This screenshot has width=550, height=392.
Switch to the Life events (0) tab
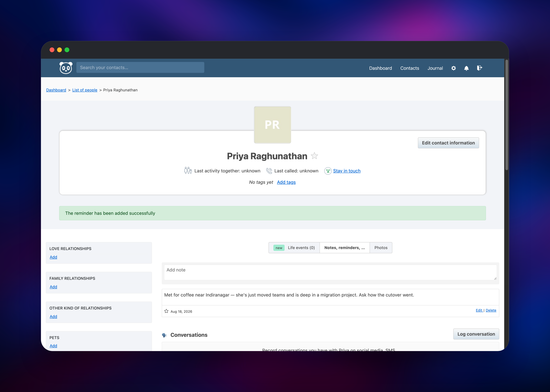coord(294,248)
